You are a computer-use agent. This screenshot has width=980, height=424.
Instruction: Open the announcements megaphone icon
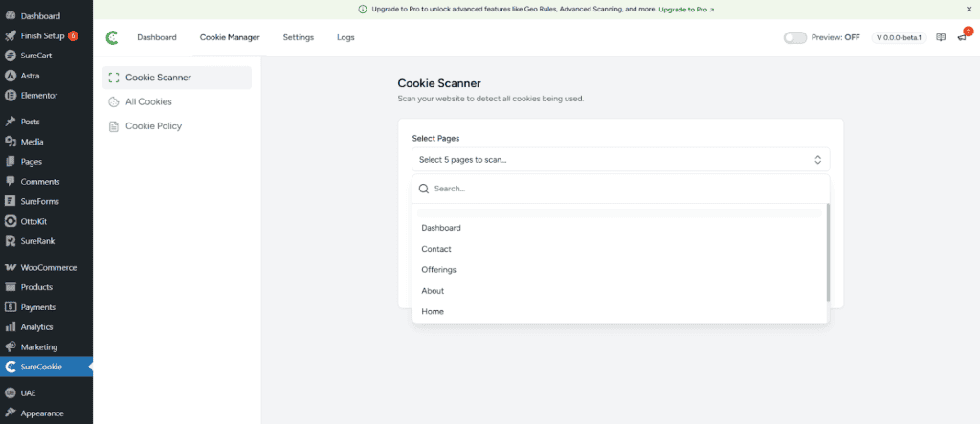tap(962, 38)
